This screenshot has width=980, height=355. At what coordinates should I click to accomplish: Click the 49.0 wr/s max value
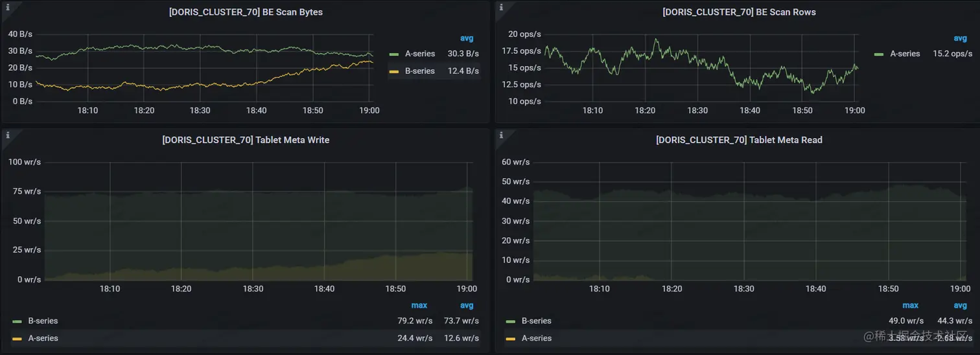905,321
